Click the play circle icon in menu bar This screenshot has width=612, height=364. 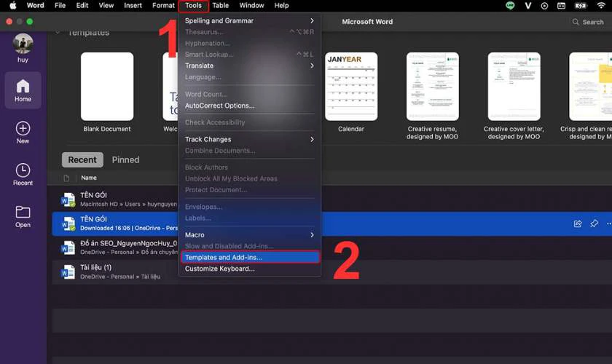point(544,6)
